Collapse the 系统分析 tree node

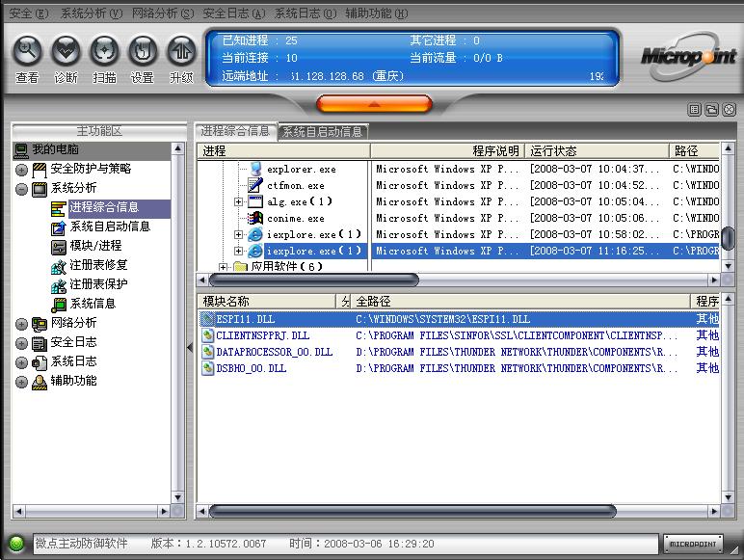click(x=21, y=189)
